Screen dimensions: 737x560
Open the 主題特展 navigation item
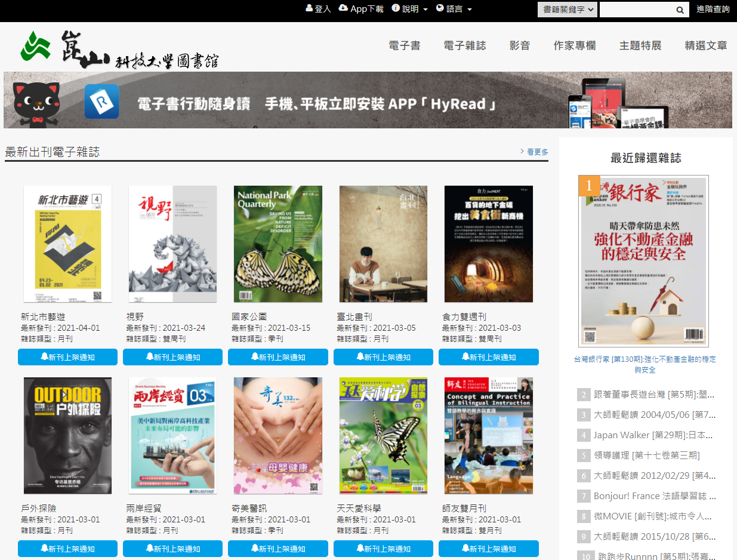[640, 45]
